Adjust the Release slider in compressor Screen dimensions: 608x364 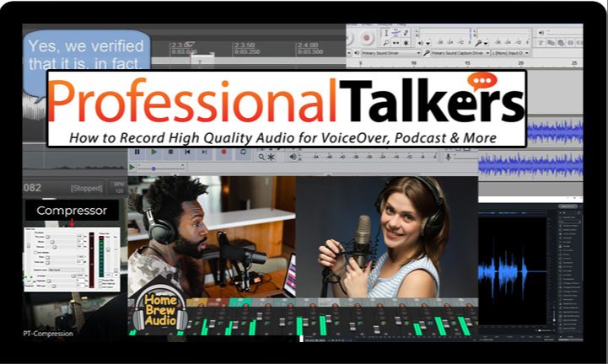(x=61, y=247)
